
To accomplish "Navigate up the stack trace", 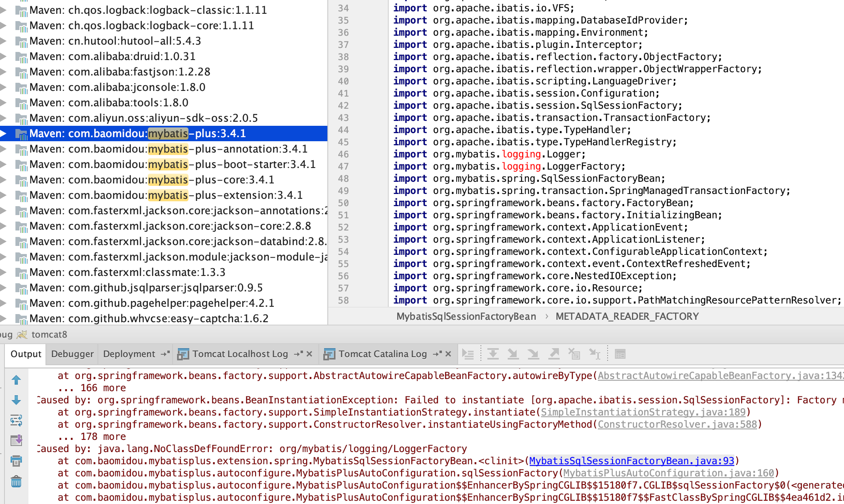I will 16,379.
